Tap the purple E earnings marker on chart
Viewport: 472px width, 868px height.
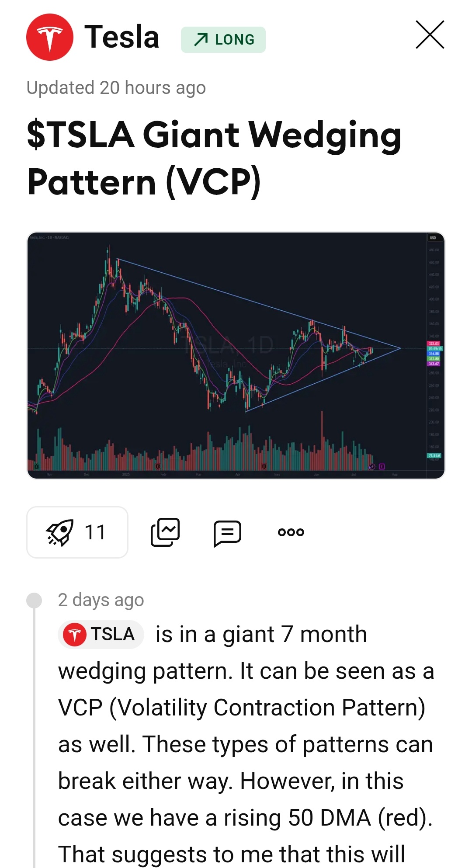pos(382,466)
